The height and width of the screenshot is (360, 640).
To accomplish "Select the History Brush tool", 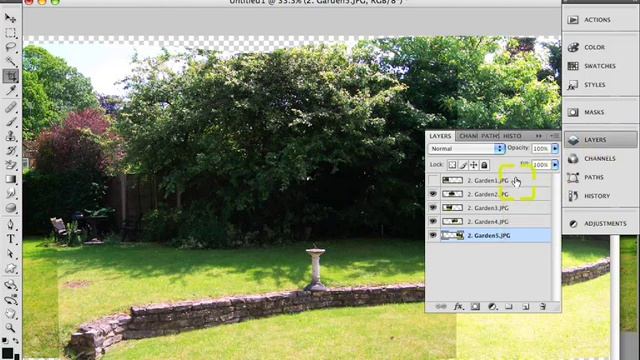I will [x=11, y=151].
